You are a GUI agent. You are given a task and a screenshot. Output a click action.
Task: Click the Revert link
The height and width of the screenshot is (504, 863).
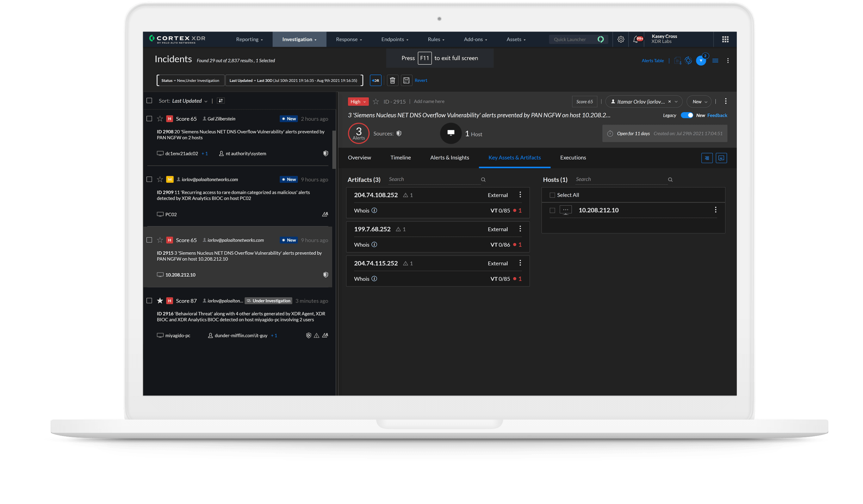point(420,80)
